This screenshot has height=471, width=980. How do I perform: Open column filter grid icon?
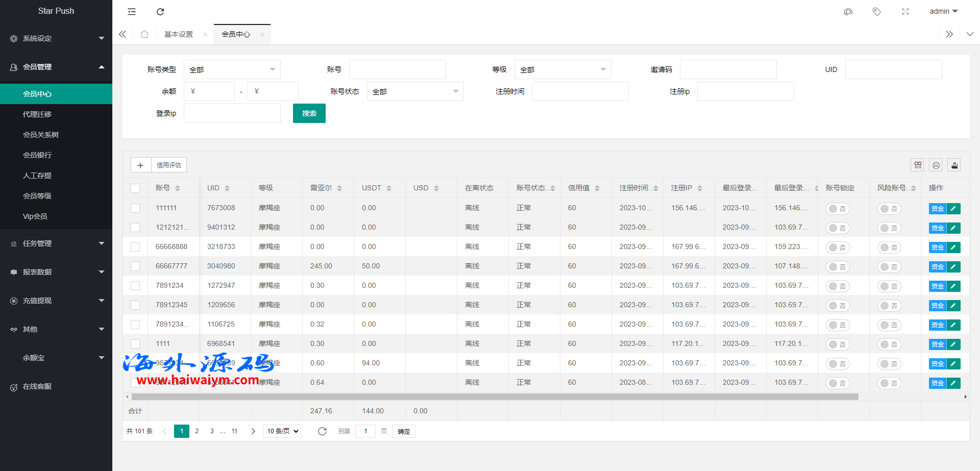coord(918,165)
